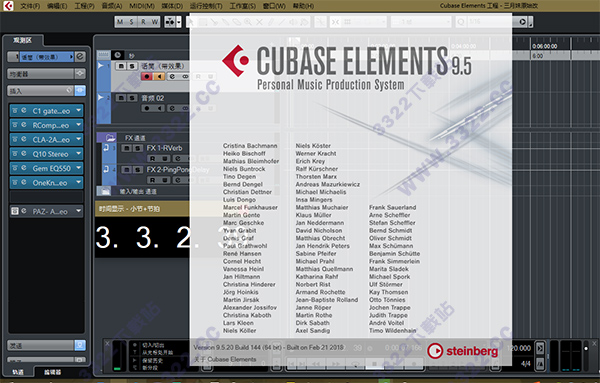
Task: Click the orange monitor button on 话筒 track
Action: (159, 77)
